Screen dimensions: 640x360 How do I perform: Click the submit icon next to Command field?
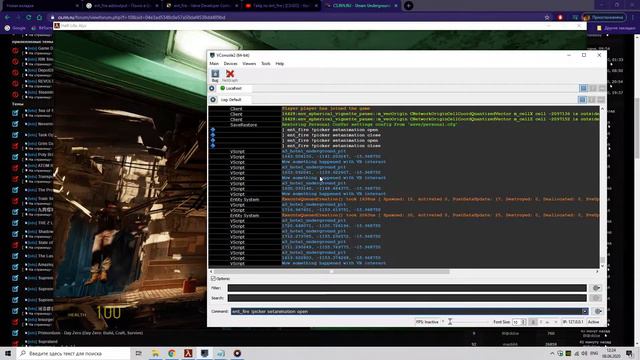(598, 311)
